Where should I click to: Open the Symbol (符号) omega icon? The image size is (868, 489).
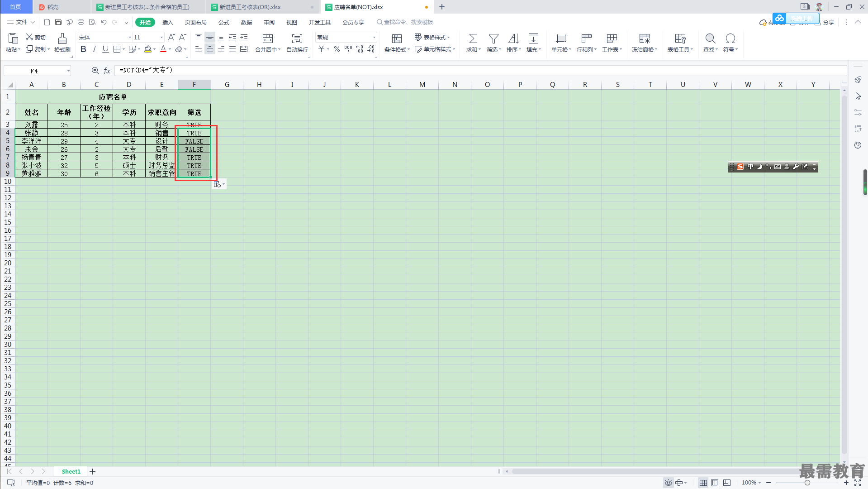(x=730, y=38)
